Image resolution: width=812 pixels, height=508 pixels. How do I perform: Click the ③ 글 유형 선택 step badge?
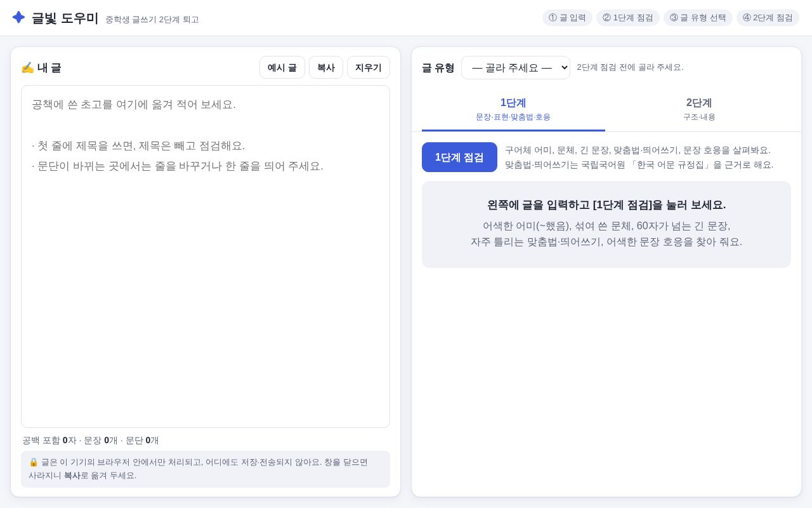pyautogui.click(x=698, y=18)
